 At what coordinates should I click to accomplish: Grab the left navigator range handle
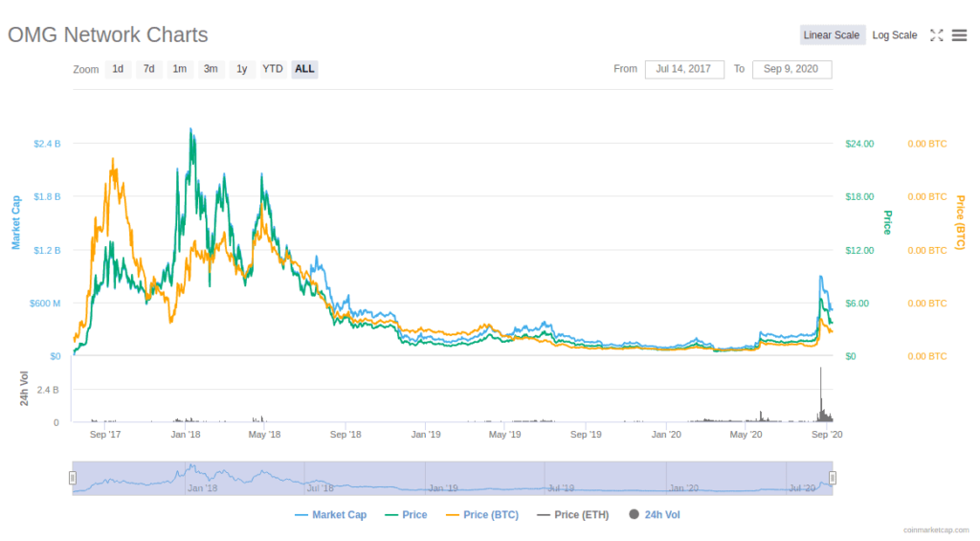(x=72, y=478)
